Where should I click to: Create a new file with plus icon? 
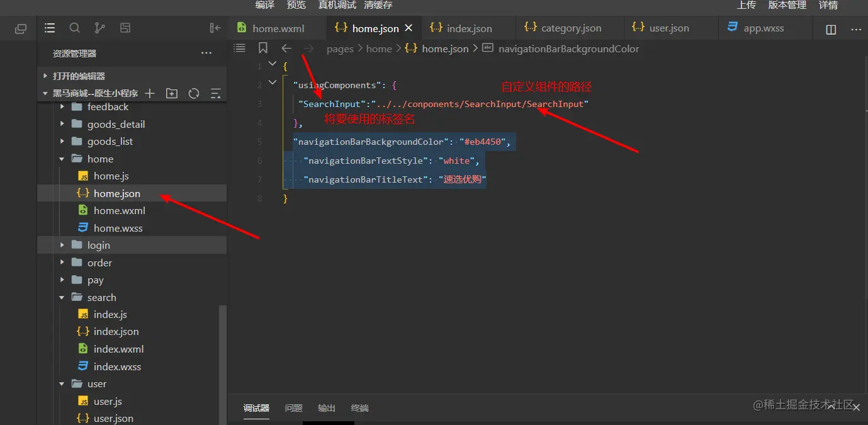pyautogui.click(x=150, y=93)
